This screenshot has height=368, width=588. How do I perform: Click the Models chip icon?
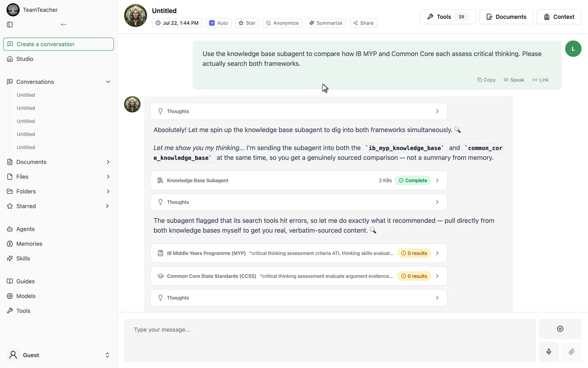10,296
